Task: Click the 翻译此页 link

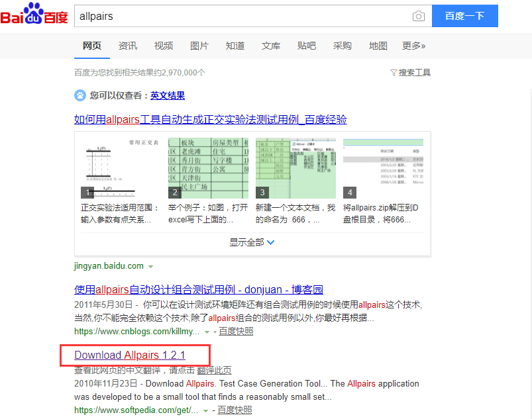Action: pos(214,370)
